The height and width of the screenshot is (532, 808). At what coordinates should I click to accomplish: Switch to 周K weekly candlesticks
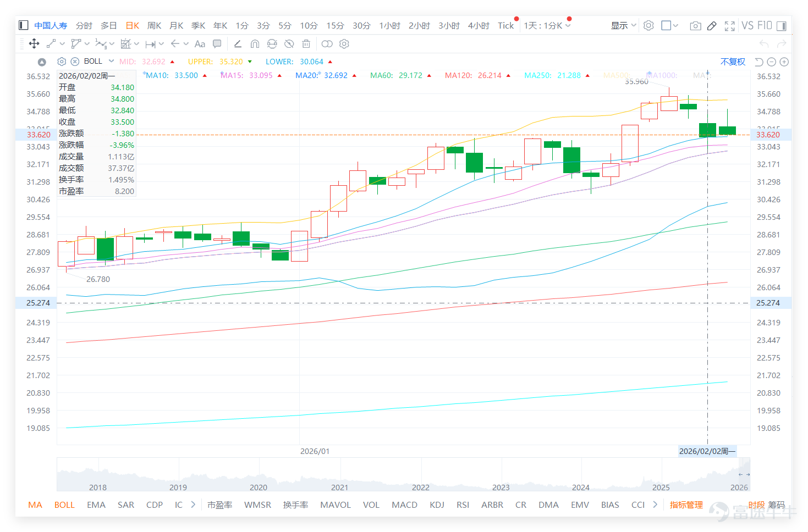155,25
